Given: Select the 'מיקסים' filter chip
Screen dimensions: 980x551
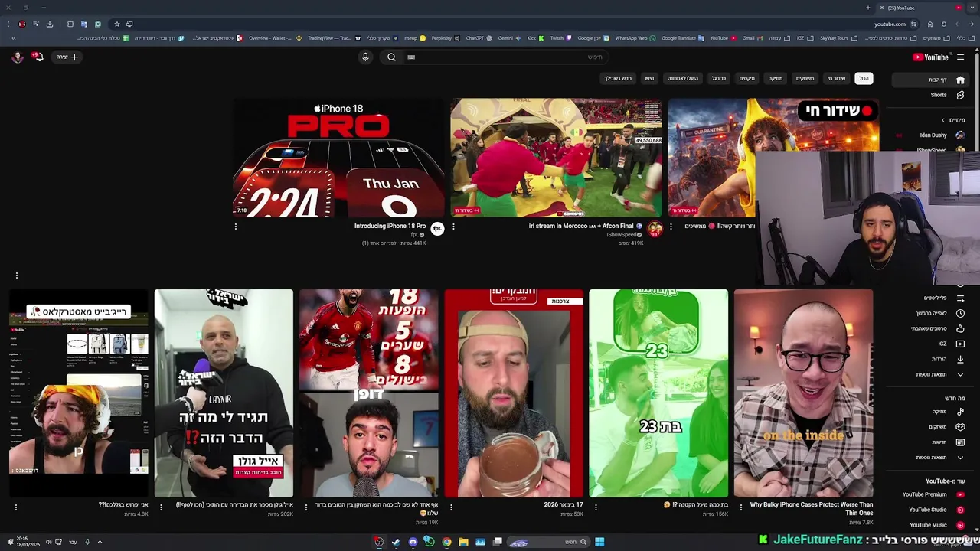Looking at the screenshot, I should pyautogui.click(x=747, y=78).
